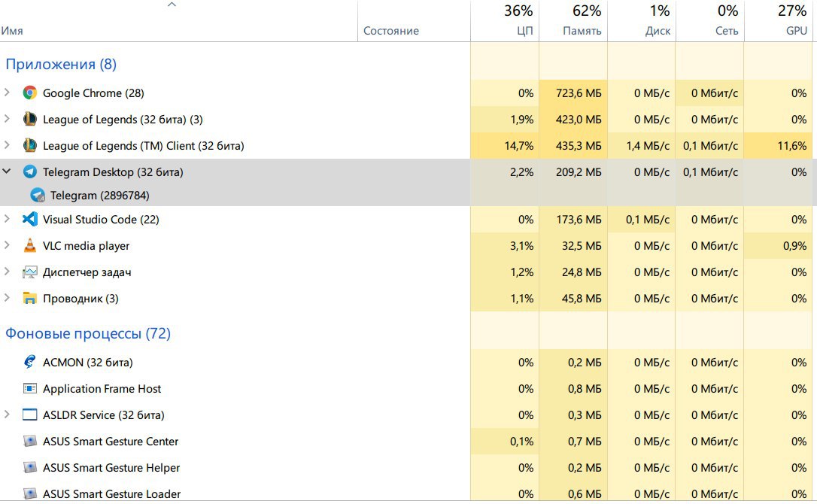Click the ASUS Smart Gesture Center icon
The image size is (817, 504).
pyautogui.click(x=29, y=441)
